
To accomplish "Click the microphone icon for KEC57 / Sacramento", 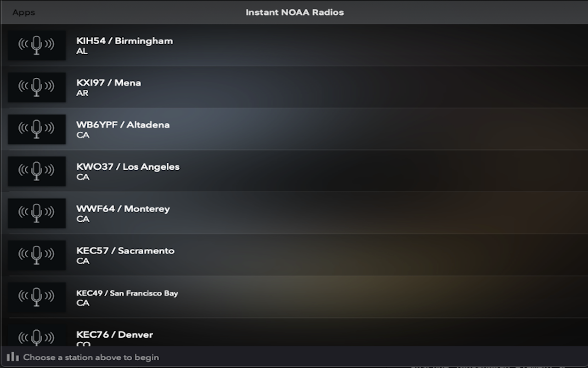I will click(37, 255).
